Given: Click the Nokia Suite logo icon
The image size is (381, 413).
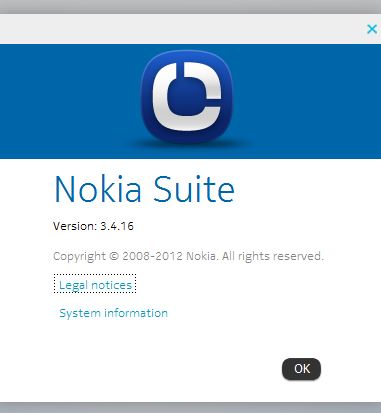Looking at the screenshot, I should point(186,97).
